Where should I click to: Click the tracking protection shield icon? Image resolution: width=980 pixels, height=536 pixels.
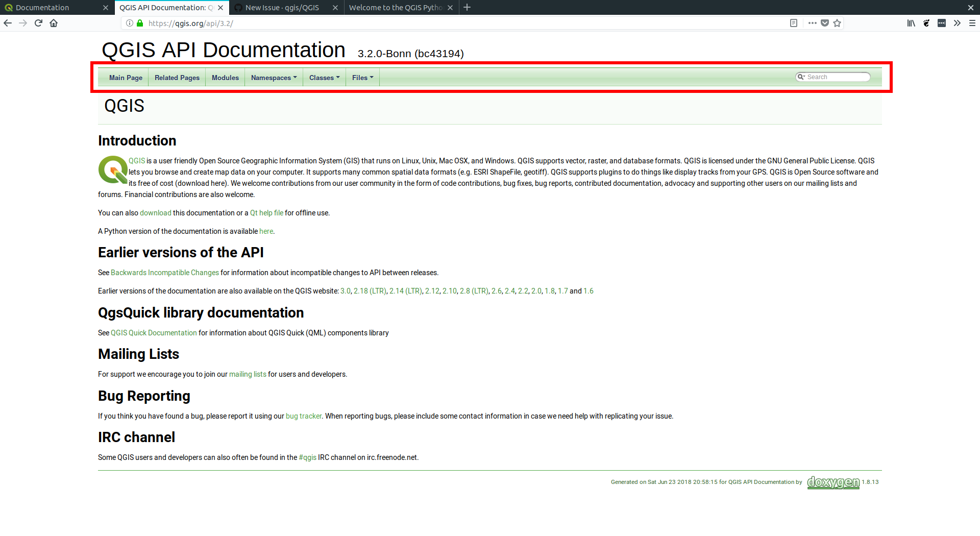tap(824, 23)
